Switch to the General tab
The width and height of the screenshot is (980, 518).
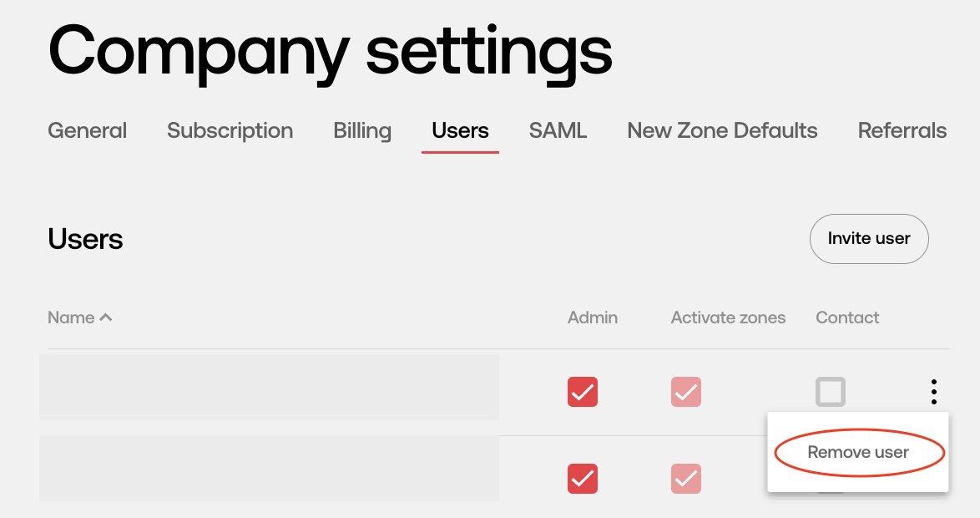tap(88, 130)
